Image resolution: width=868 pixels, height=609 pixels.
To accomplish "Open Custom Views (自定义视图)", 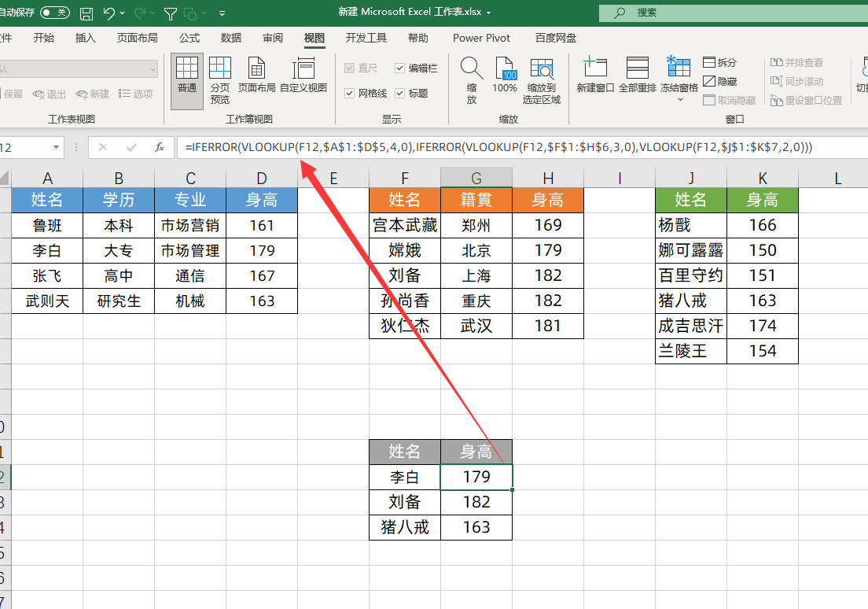I will 303,76.
